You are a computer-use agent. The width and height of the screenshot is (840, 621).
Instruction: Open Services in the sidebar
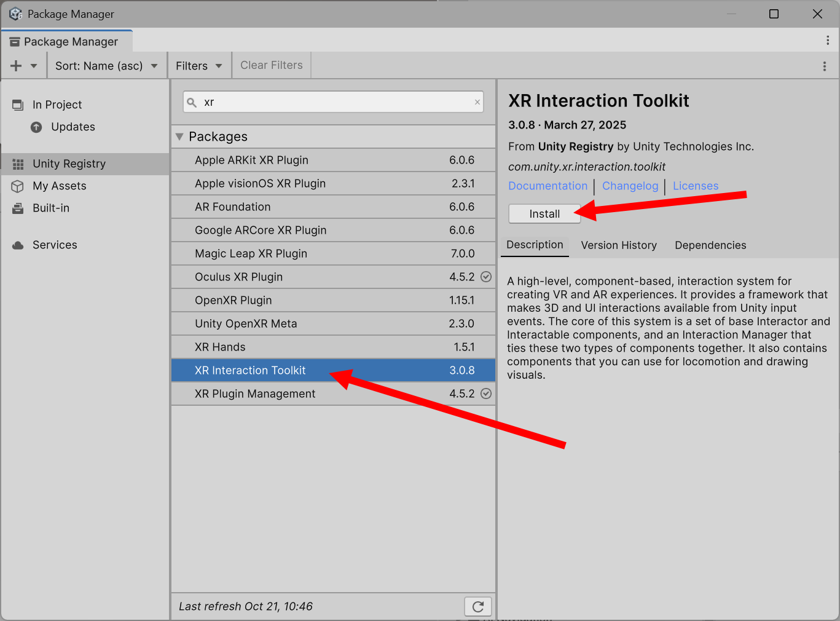click(x=85, y=245)
